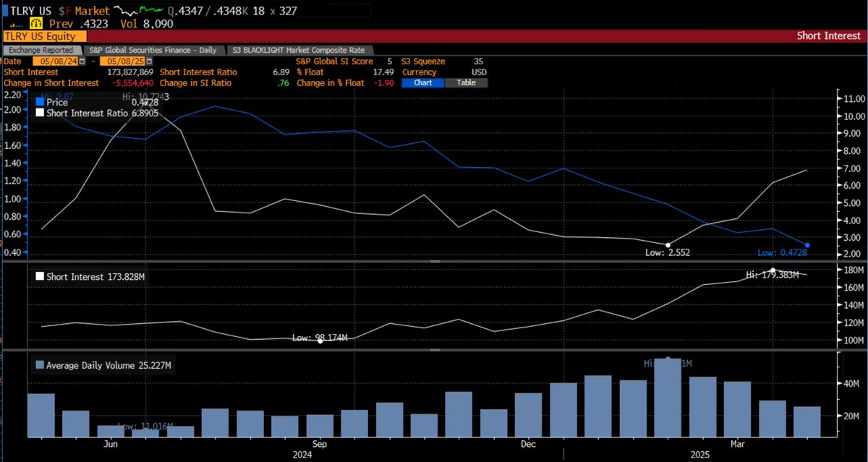Click the intraday sparkline icon beside Market
Image resolution: width=868 pixels, height=462 pixels.
tap(140, 12)
